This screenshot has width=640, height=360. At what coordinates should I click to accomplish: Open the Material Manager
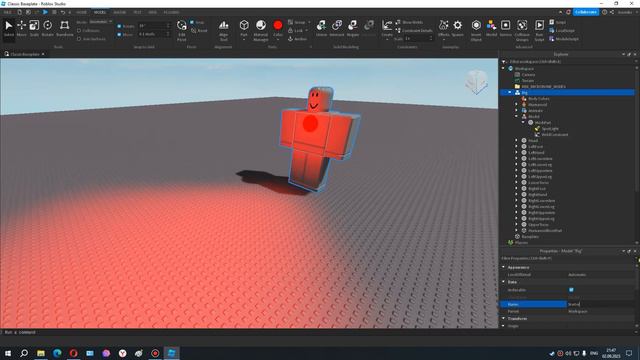[261, 30]
